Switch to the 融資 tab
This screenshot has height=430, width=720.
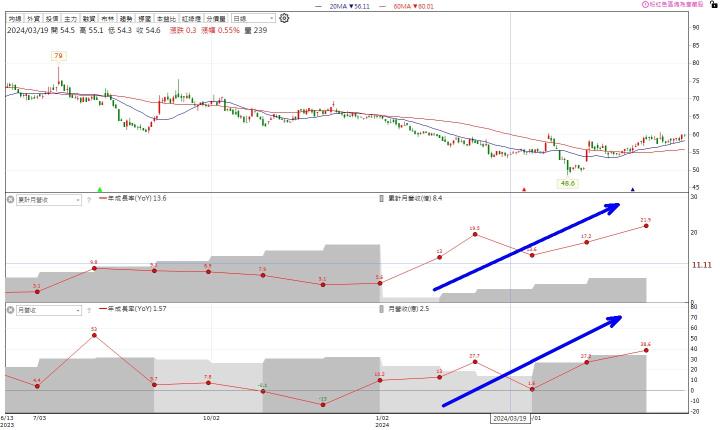[x=91, y=18]
